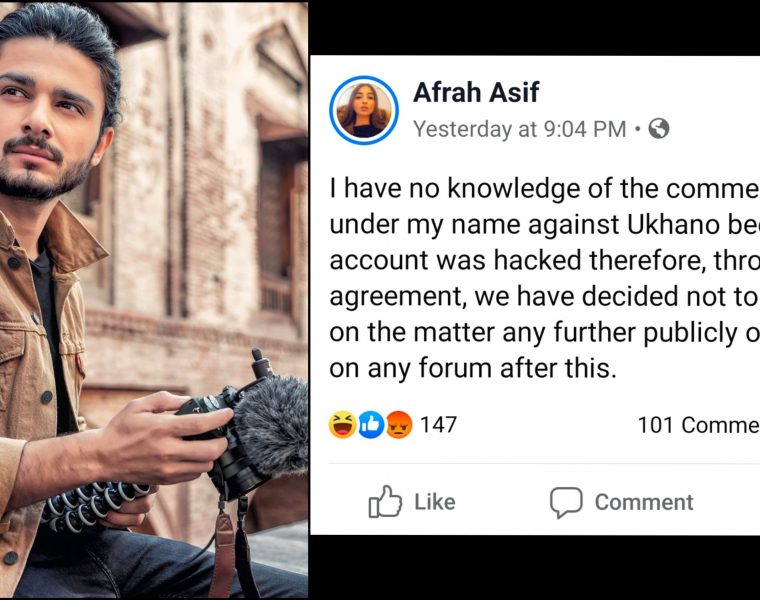
Task: Click the blue thumbs-up reaction icon
Action: (x=371, y=425)
